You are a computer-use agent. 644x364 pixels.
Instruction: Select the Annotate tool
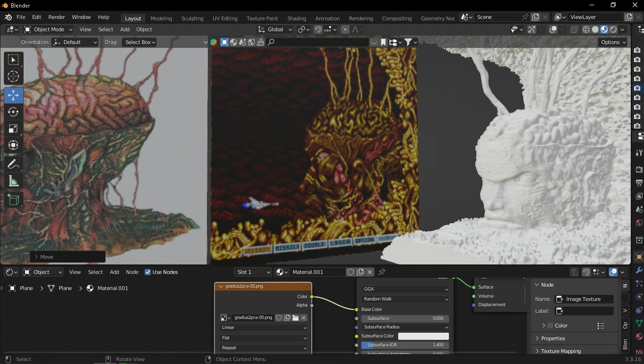pos(13,164)
